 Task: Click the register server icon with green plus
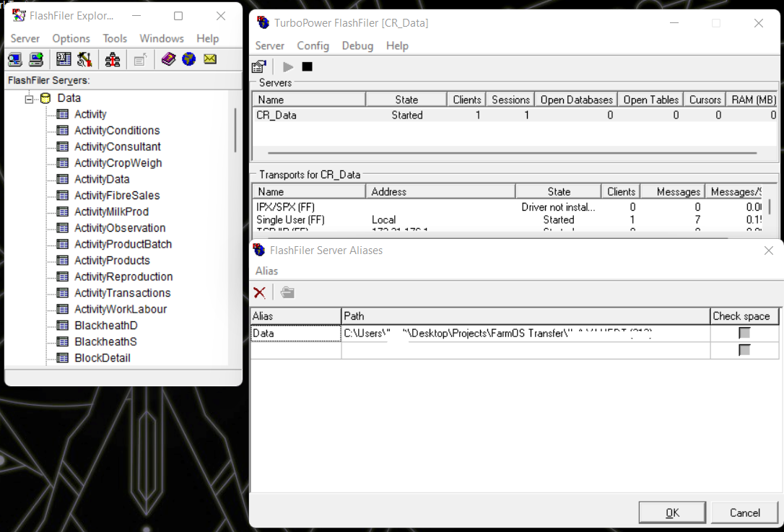coord(36,59)
